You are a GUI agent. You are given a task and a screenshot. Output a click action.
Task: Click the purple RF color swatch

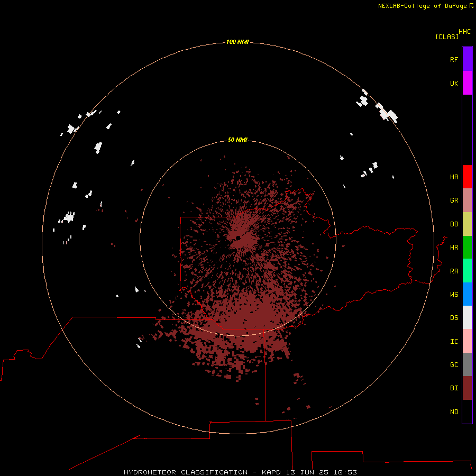(x=467, y=59)
